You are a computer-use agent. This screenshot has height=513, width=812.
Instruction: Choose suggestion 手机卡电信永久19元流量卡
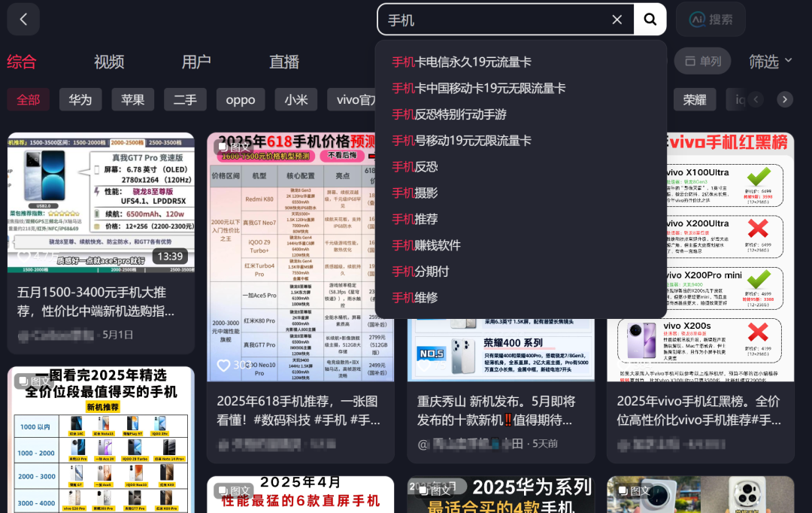point(520,62)
